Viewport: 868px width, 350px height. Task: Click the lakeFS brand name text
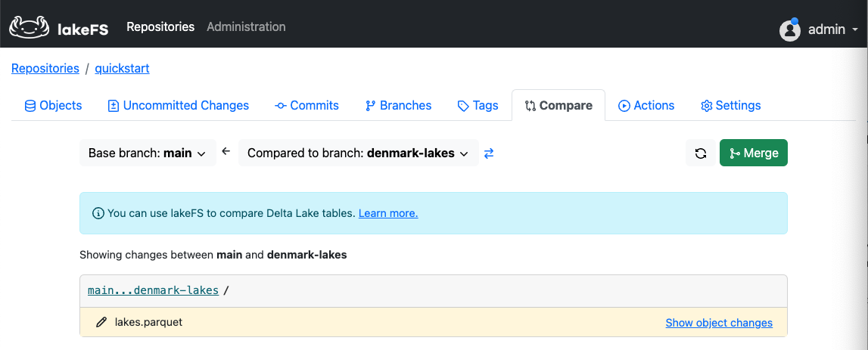(x=83, y=29)
